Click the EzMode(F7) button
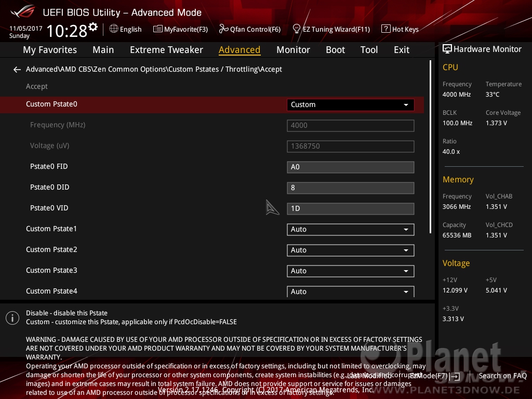Image resolution: width=532 pixels, height=399 pixels. pyautogui.click(x=434, y=376)
